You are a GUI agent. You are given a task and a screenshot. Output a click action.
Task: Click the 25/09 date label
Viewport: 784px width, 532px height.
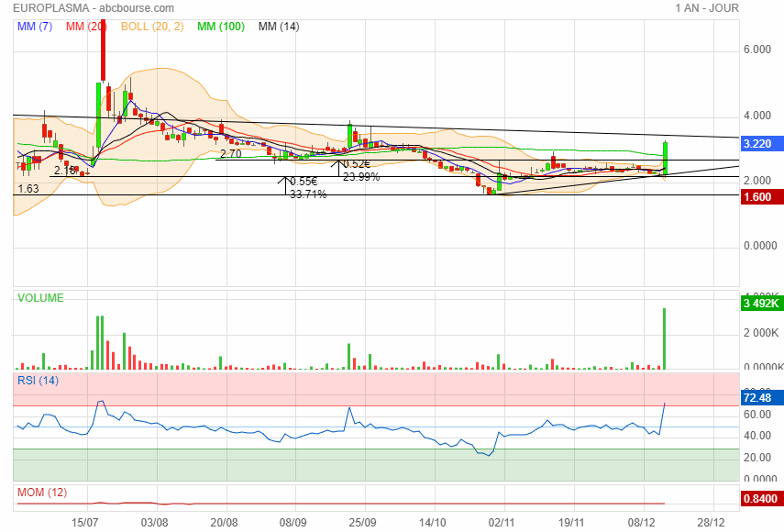(x=362, y=523)
